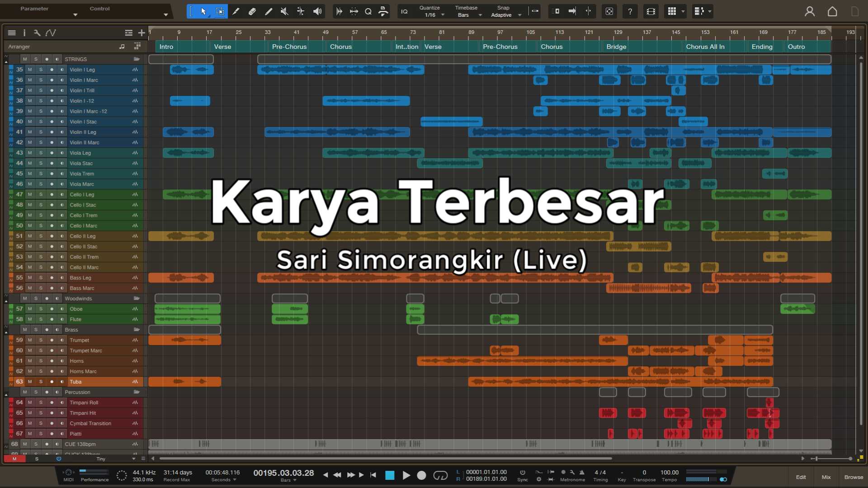Open the Browse panel tab
This screenshot has width=868, height=488.
click(854, 477)
